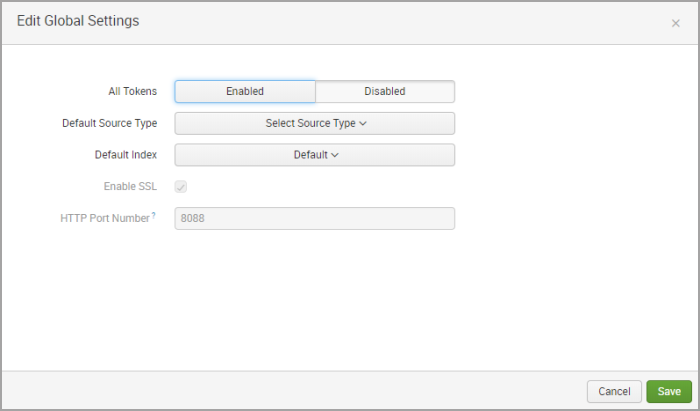Click the All Tokens label
Viewport: 700px width, 411px height.
pyautogui.click(x=132, y=91)
